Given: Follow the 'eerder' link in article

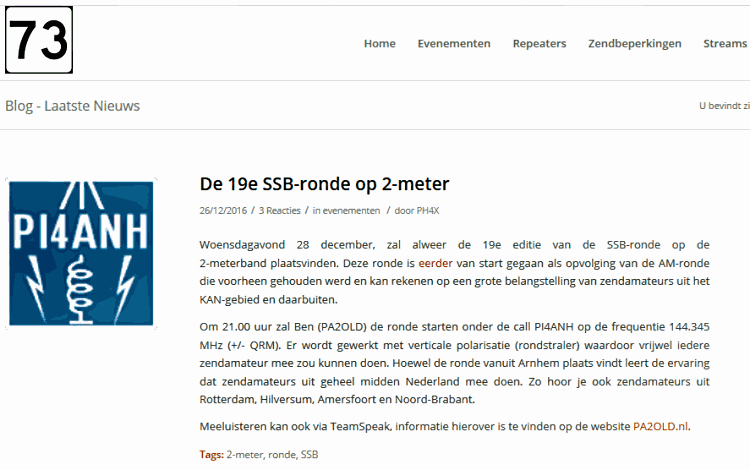Looking at the screenshot, I should [435, 263].
